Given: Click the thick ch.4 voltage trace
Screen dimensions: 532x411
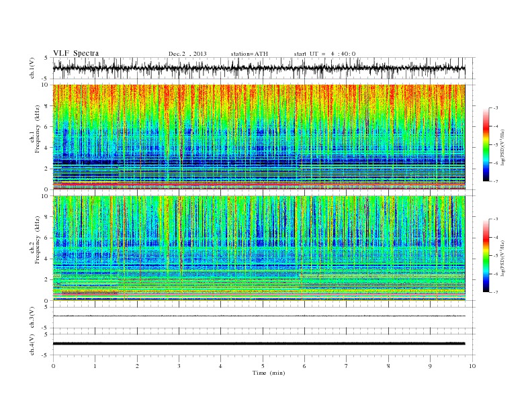Looking at the screenshot, I should click(x=259, y=344).
